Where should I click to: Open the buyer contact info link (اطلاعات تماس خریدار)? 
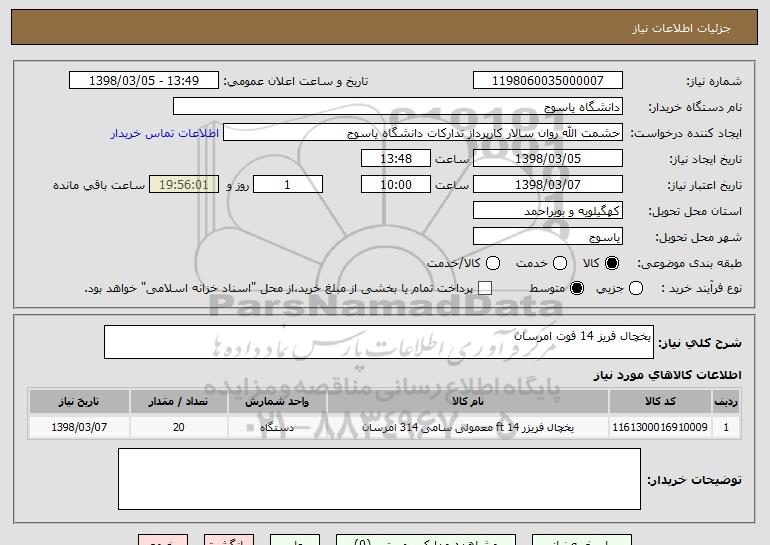point(165,133)
